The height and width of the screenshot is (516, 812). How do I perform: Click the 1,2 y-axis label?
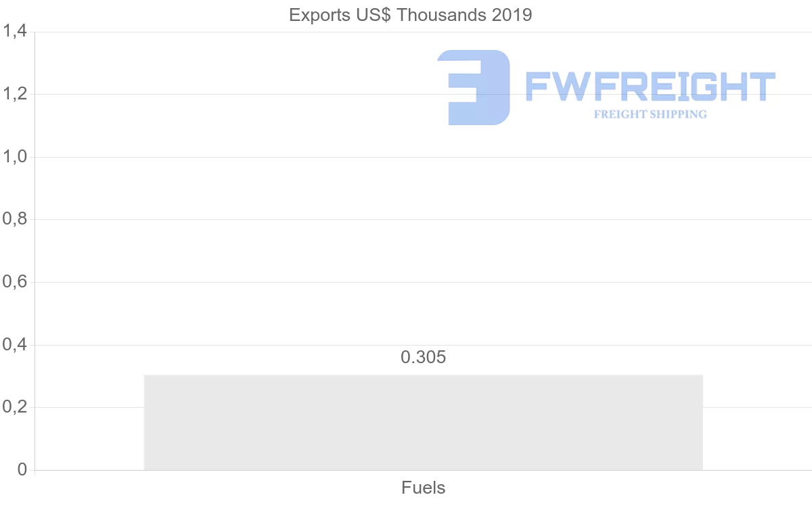pos(14,94)
